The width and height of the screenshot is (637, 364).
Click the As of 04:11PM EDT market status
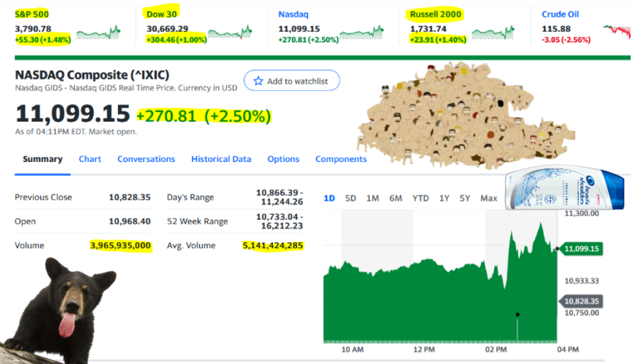tap(76, 131)
